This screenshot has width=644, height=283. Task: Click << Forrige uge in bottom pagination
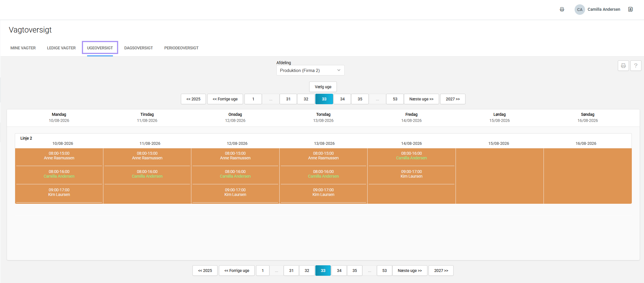pos(237,271)
